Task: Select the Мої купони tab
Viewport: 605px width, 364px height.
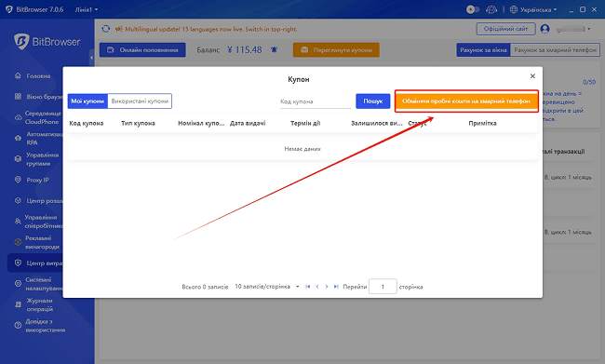Action: point(87,101)
